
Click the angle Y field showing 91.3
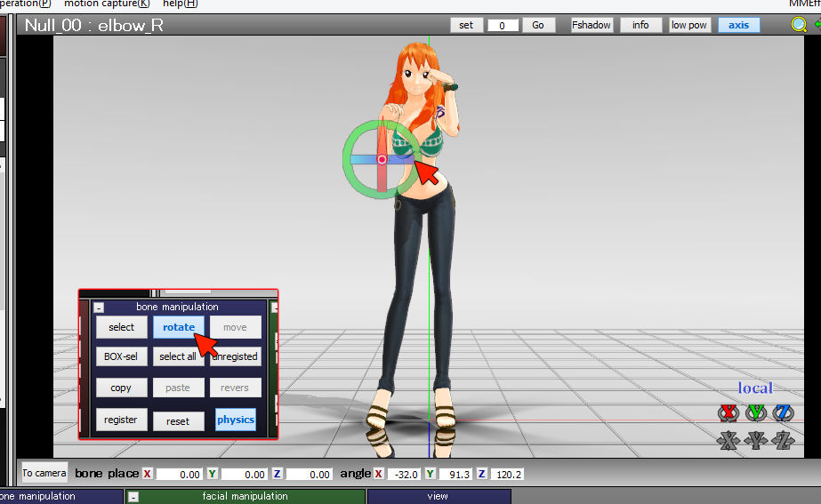coord(455,474)
